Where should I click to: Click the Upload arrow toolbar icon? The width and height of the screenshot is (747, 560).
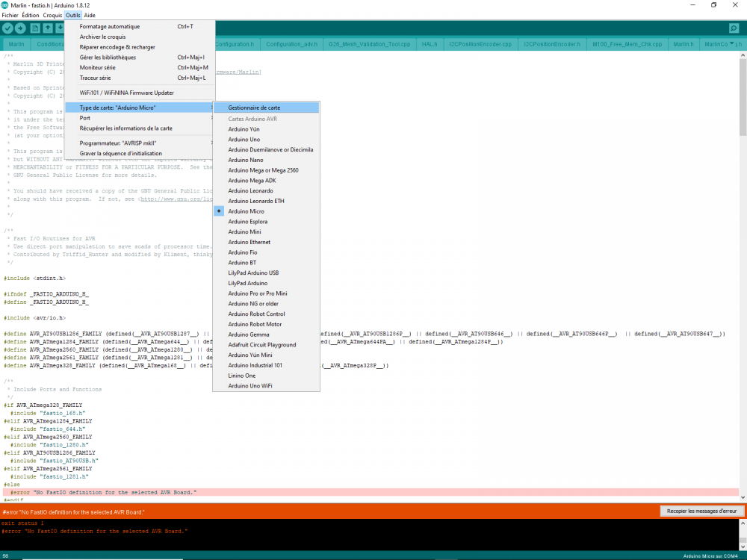pos(20,28)
